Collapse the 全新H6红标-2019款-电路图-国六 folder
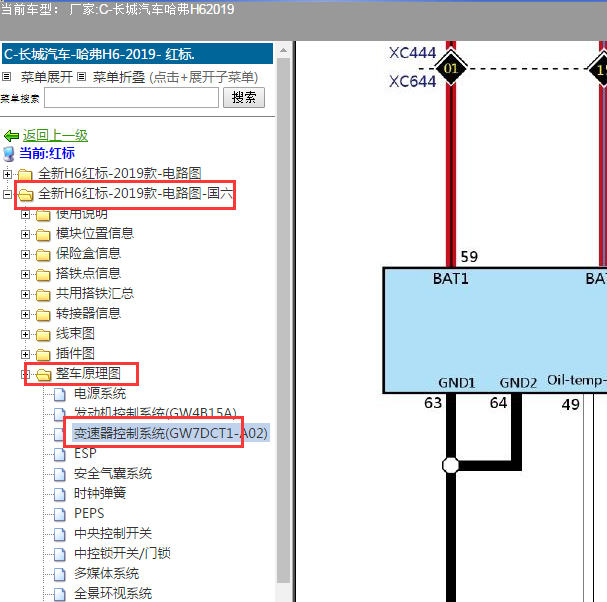The height and width of the screenshot is (602, 607). click(x=7, y=194)
